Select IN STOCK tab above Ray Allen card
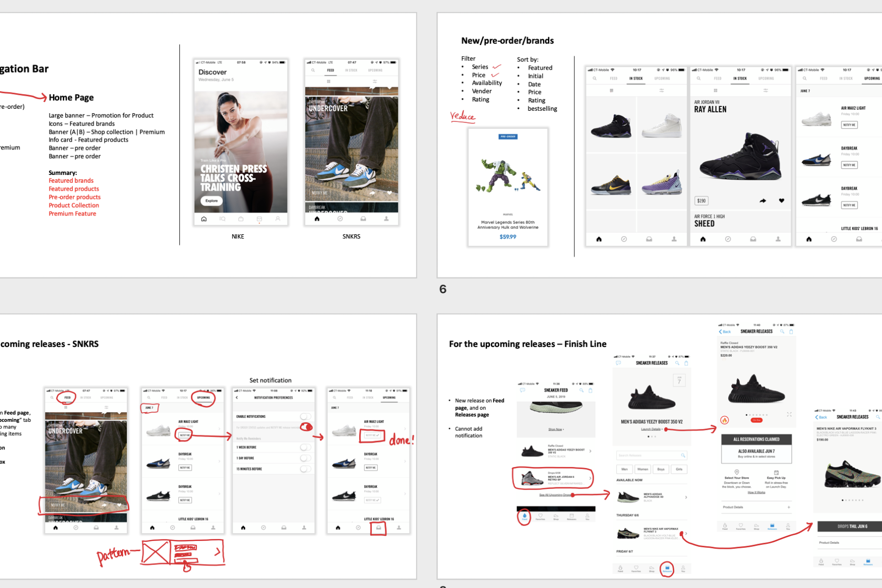Image resolution: width=882 pixels, height=588 pixels. [x=740, y=78]
